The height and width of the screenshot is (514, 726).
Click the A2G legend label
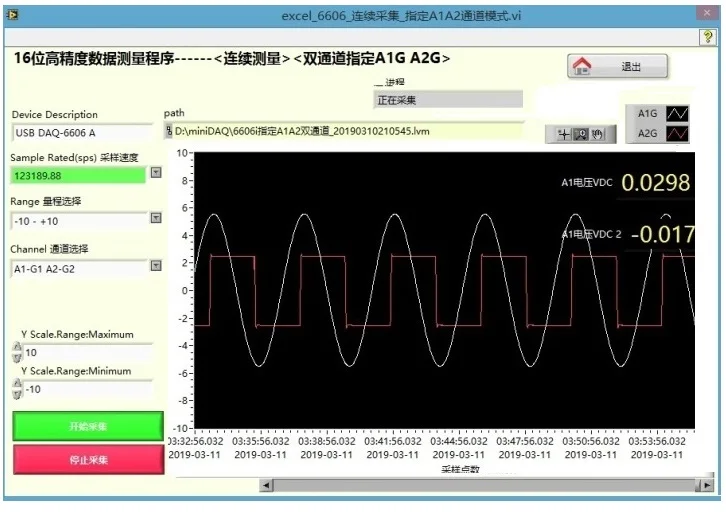[647, 133]
